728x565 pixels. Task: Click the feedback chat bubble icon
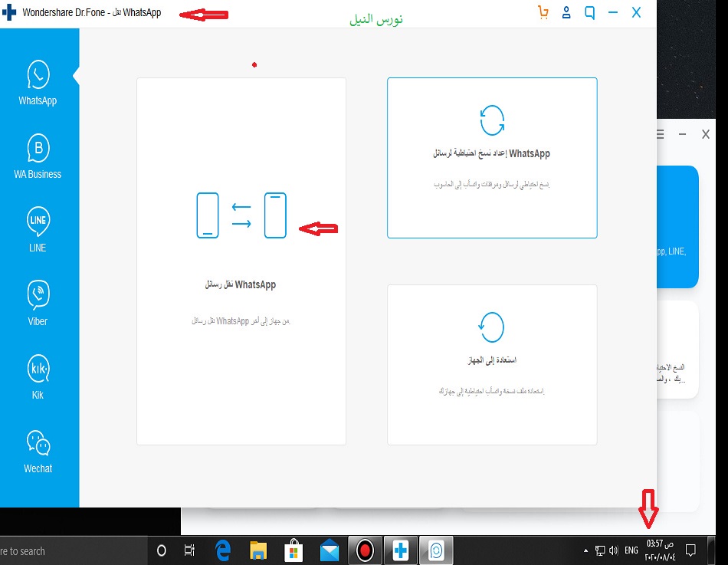tap(589, 13)
